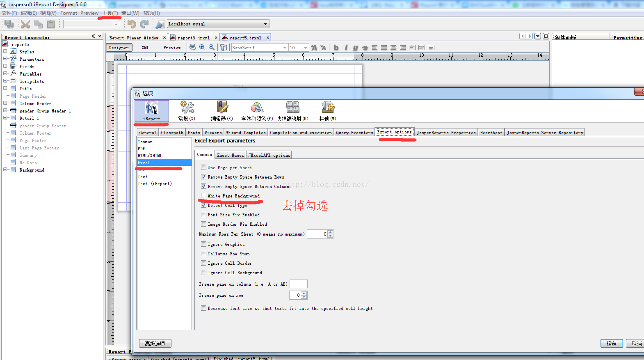Click the Paste clipboard icon

click(51, 24)
